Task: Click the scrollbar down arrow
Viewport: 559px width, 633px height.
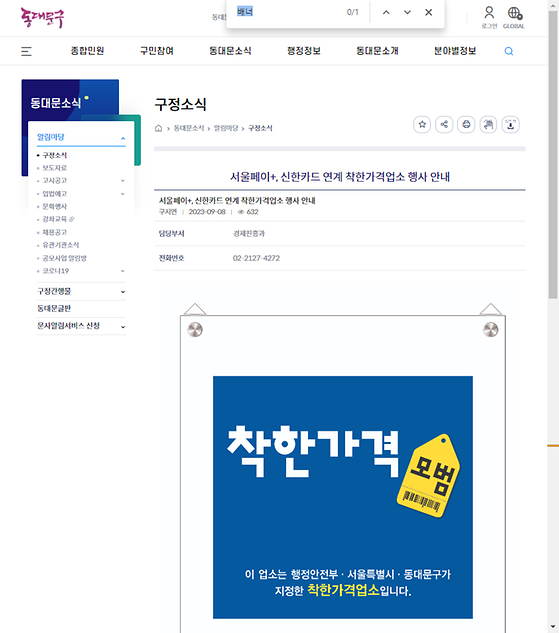Action: pyautogui.click(x=553, y=627)
